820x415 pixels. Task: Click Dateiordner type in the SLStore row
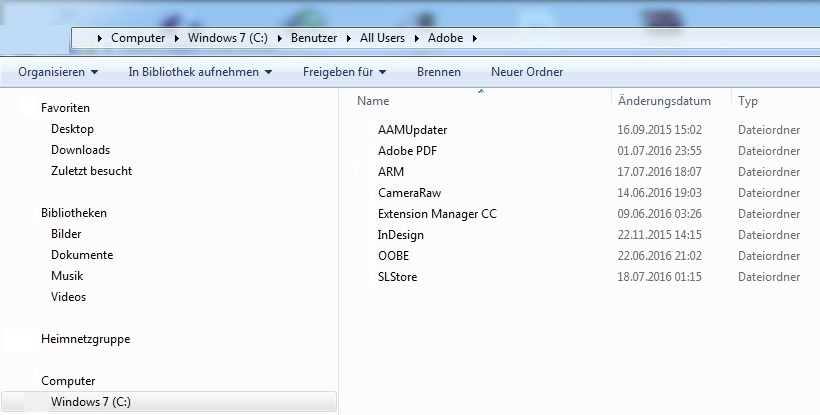coord(769,276)
